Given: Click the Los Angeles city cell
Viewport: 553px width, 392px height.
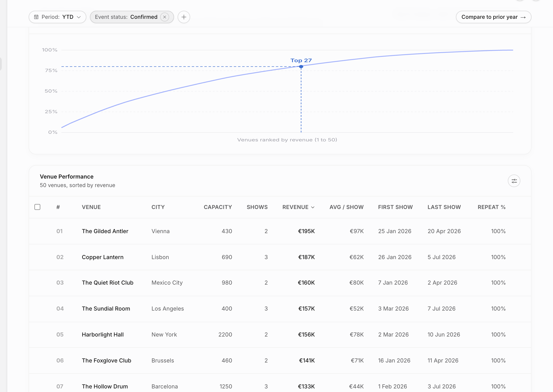Looking at the screenshot, I should (x=168, y=309).
